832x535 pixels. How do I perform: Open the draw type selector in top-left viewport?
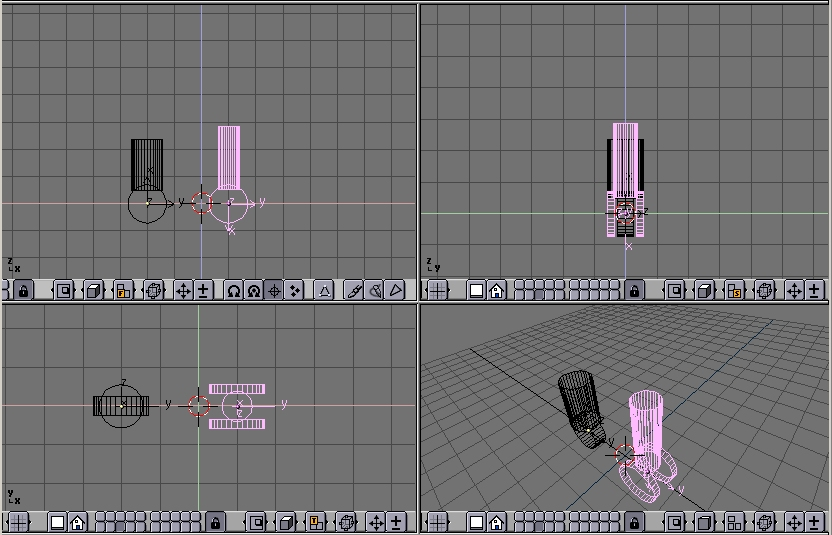[153, 290]
